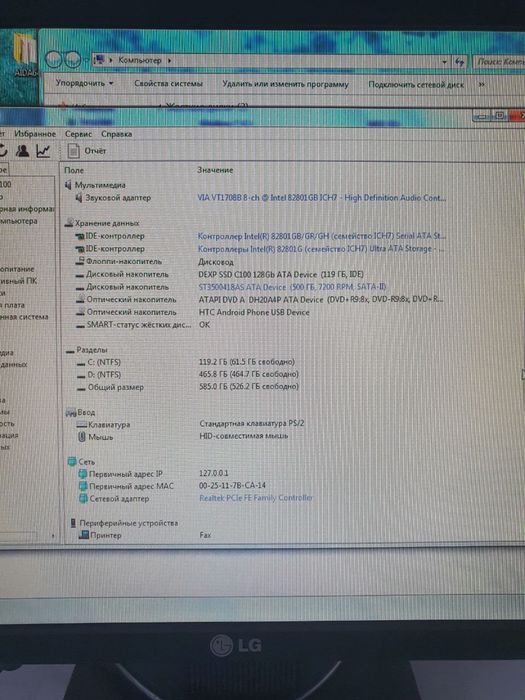Click the Периферийные устройства category icon
The width and height of the screenshot is (525, 700).
click(x=73, y=523)
